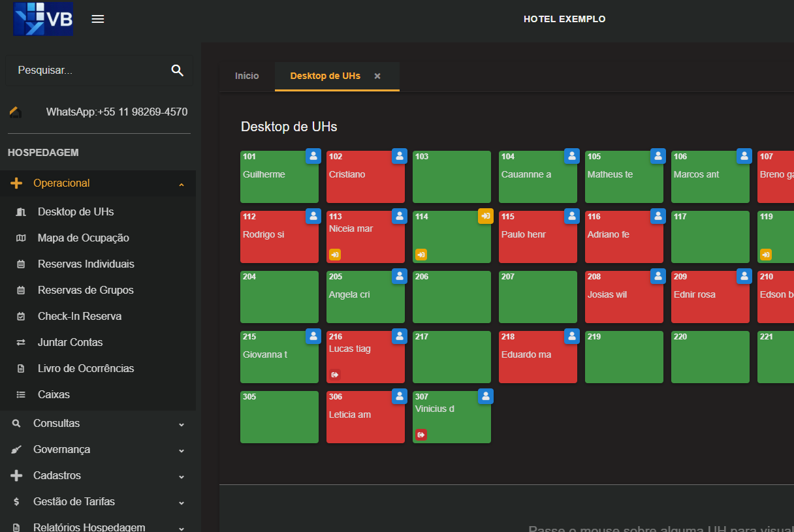Click guest name Paulo henr in room 115

coord(524,234)
